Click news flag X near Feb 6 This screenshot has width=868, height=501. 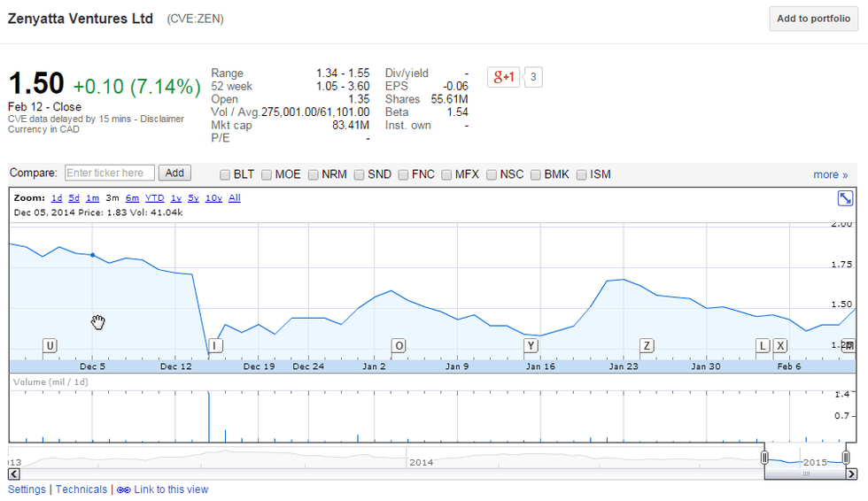(x=780, y=345)
